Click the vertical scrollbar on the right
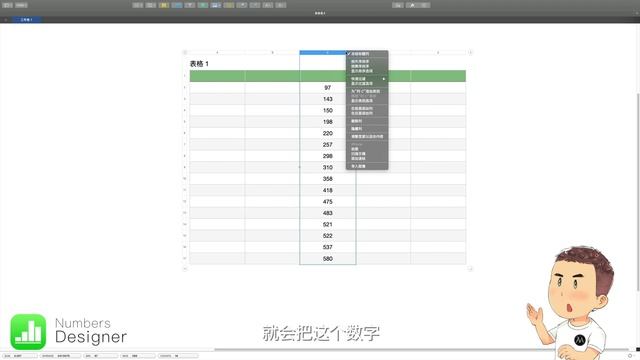Screen dimensions: 640x360 click(638, 192)
